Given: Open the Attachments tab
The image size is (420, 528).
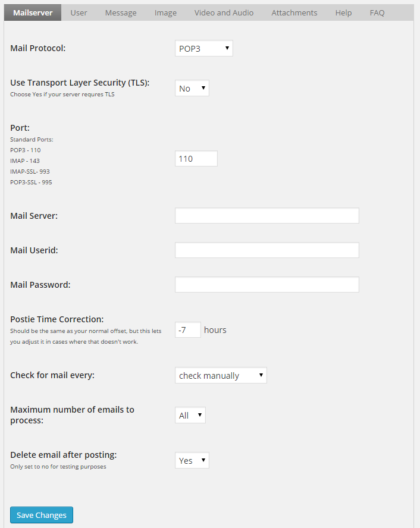Looking at the screenshot, I should click(294, 12).
